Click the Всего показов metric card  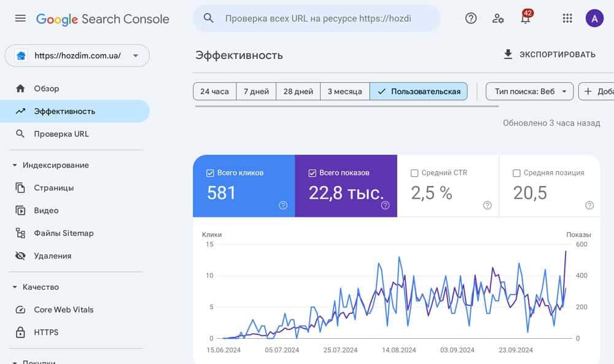pos(346,187)
